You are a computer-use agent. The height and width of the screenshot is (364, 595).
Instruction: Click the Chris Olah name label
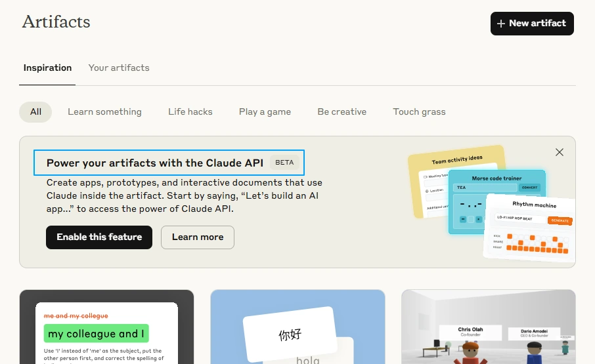[470, 329]
